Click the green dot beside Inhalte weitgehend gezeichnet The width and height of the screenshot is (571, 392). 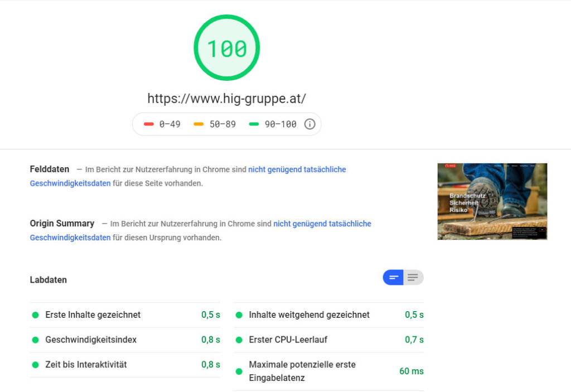click(x=239, y=314)
